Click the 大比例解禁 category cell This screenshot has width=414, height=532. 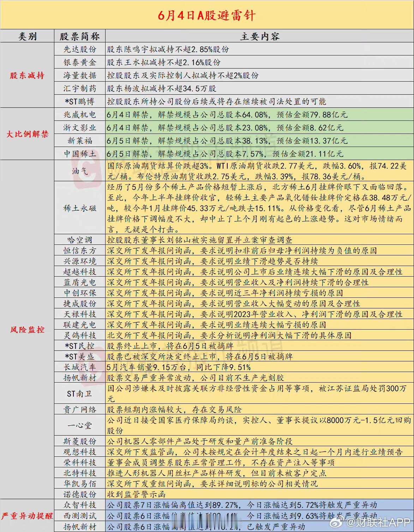(27, 134)
